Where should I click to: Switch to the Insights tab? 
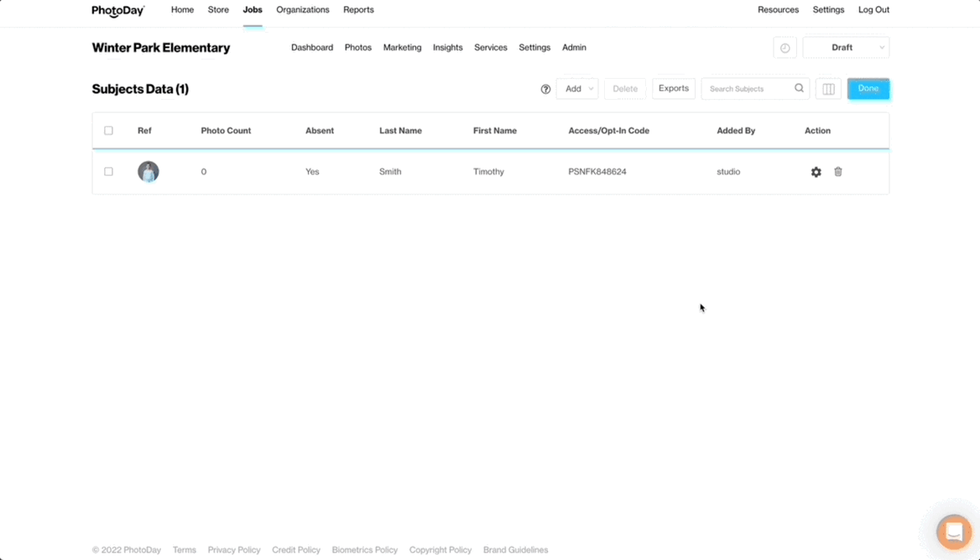447,48
